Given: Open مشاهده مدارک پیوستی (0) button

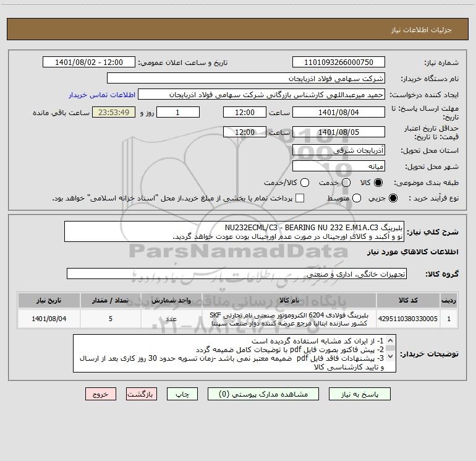Looking at the screenshot, I should [x=263, y=394].
